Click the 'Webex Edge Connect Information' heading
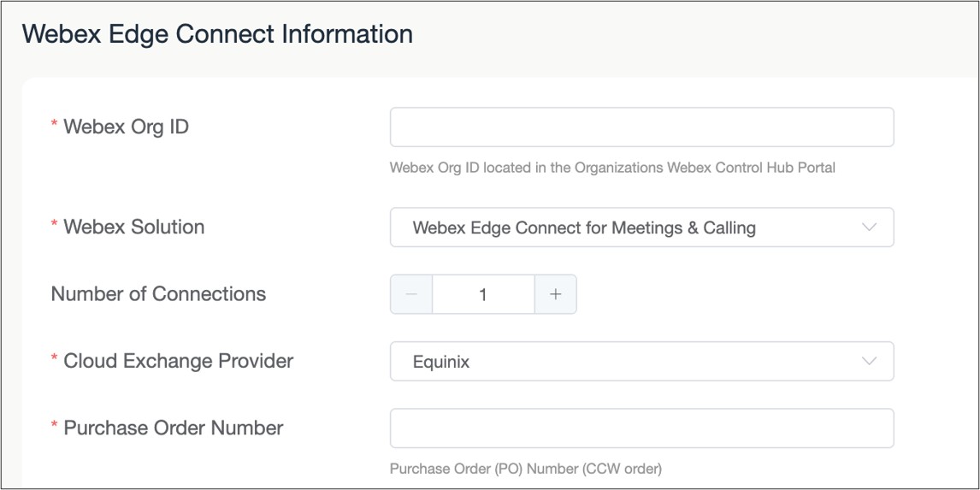 (217, 34)
